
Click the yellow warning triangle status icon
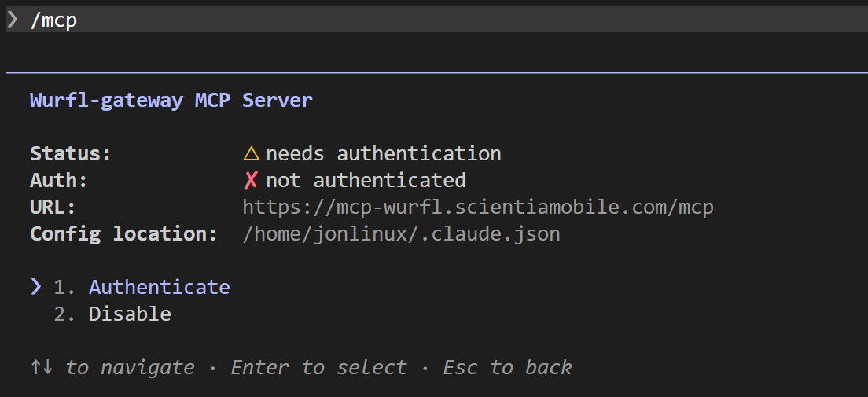[252, 153]
